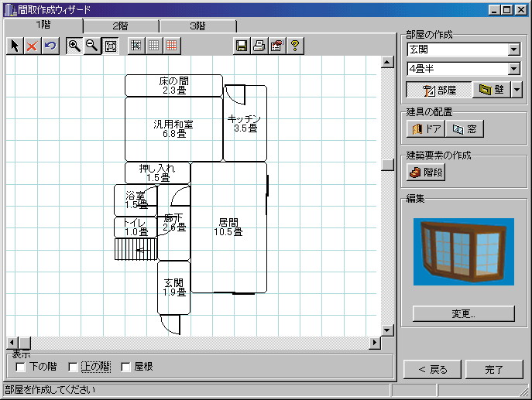
Task: Save the floor plan with floppy icon
Action: point(242,46)
